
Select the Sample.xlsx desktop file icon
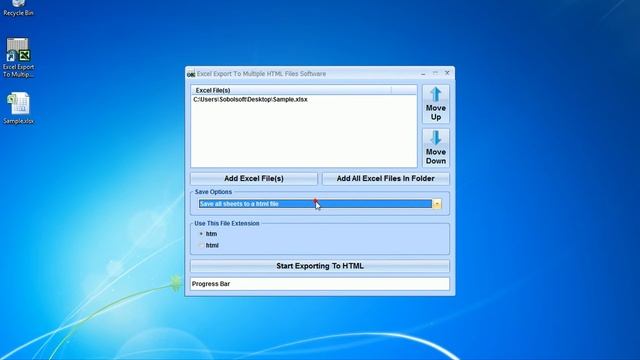click(x=18, y=108)
